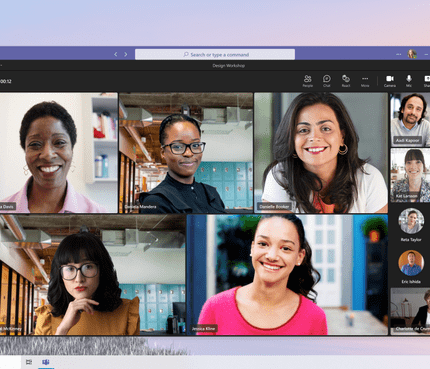Image resolution: width=430 pixels, height=369 pixels.
Task: Click the Teams icon in the taskbar
Action: (x=46, y=362)
